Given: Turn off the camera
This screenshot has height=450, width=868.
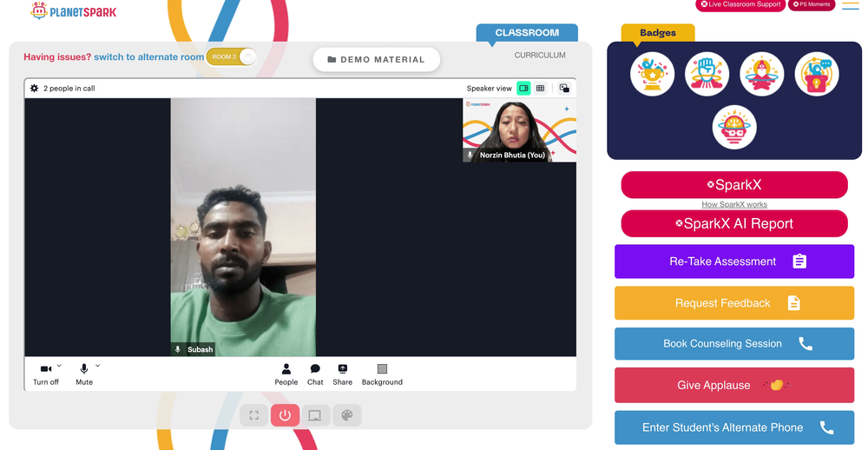Looking at the screenshot, I should pos(46,374).
